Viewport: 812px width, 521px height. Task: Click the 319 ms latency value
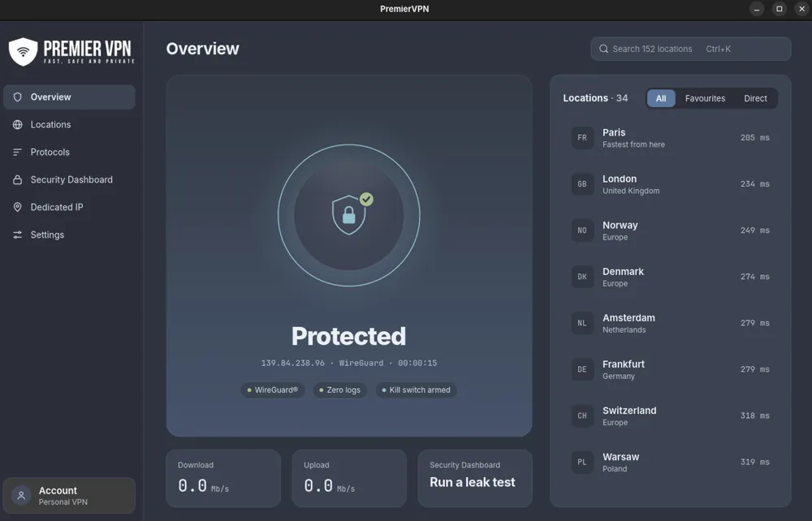pos(754,462)
